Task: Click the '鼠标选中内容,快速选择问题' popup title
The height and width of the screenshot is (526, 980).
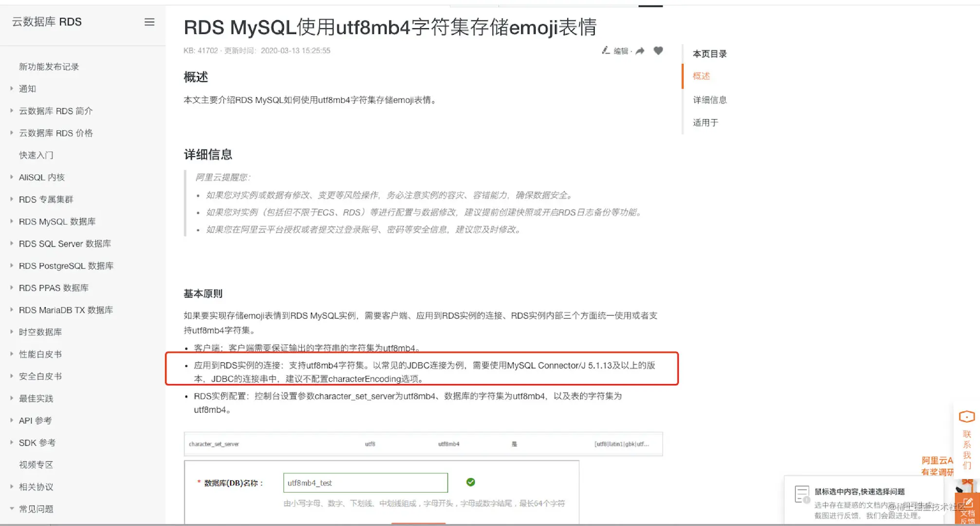Action: pyautogui.click(x=860, y=491)
